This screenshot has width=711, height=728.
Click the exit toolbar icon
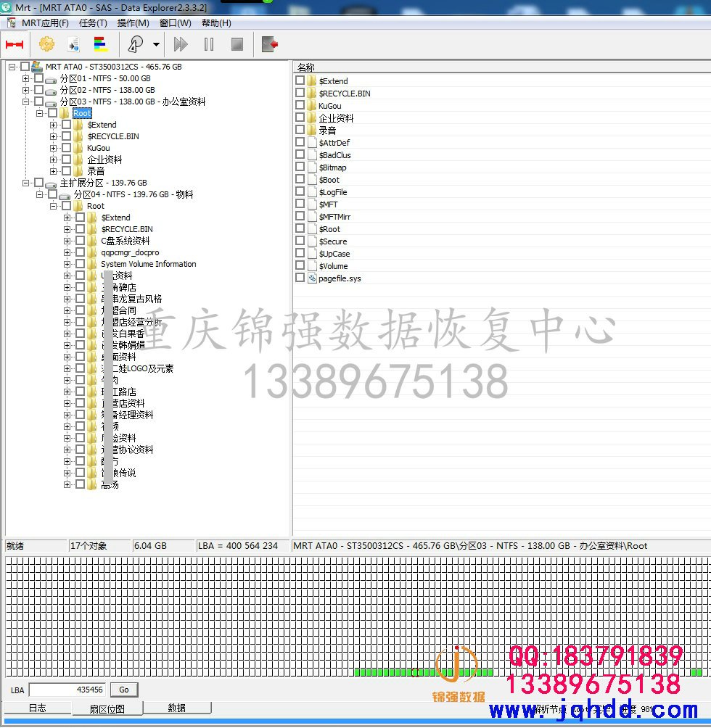(270, 44)
